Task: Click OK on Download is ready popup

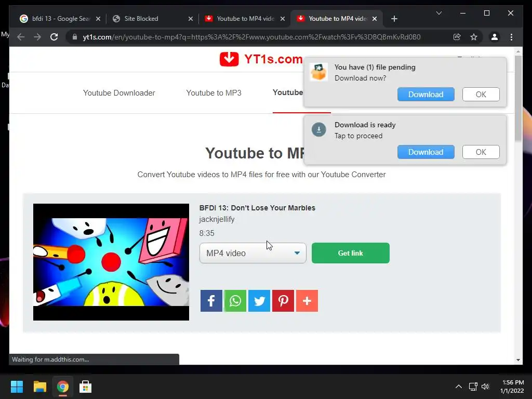Action: [x=481, y=152]
